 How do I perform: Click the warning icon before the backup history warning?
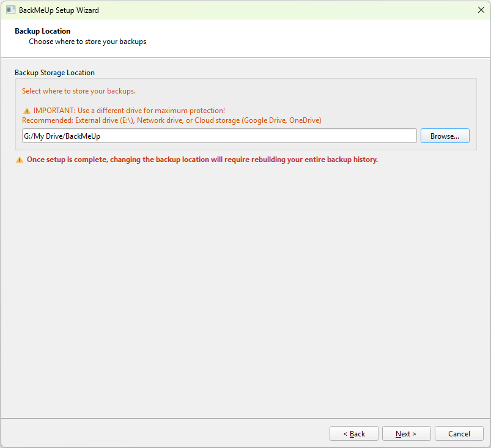19,159
